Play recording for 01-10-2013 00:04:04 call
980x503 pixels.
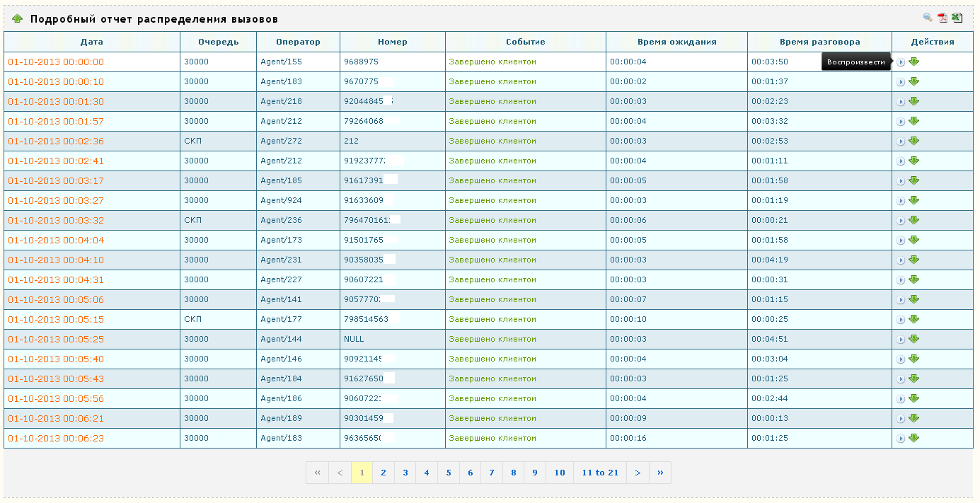point(901,241)
